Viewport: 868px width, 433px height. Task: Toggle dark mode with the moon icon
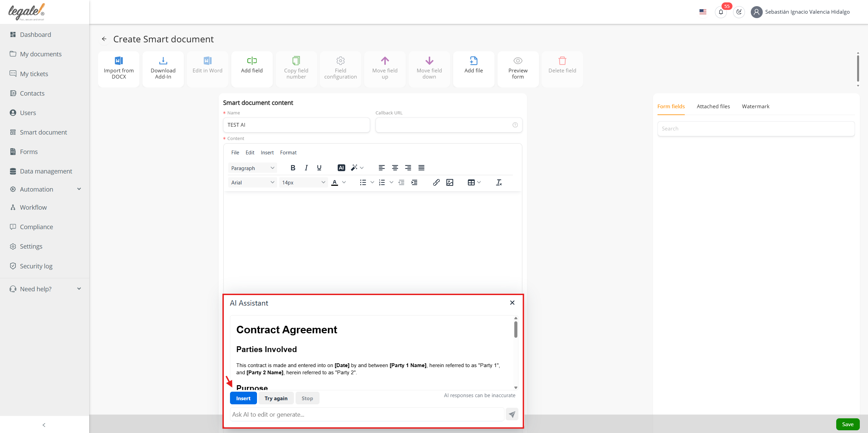point(739,12)
